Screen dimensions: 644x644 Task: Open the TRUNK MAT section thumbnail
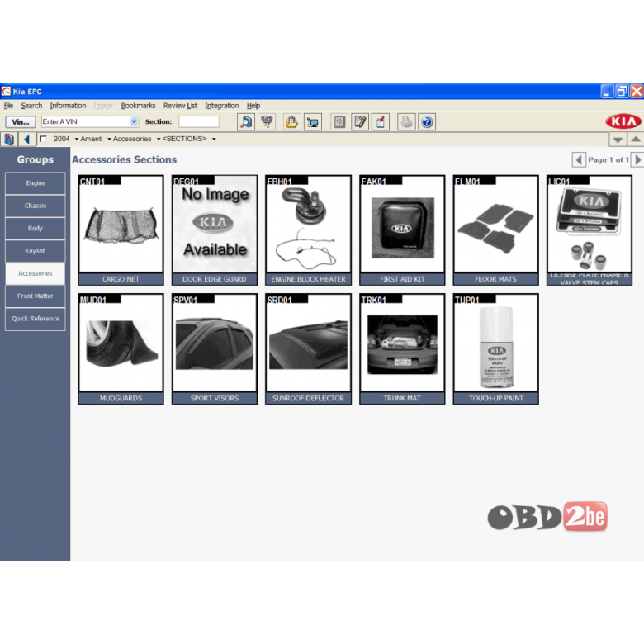point(402,349)
